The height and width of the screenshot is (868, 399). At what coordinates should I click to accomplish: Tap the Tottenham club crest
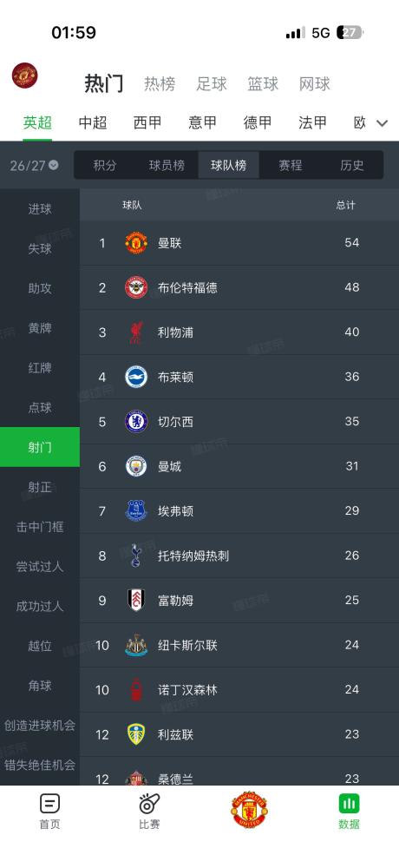(x=136, y=556)
